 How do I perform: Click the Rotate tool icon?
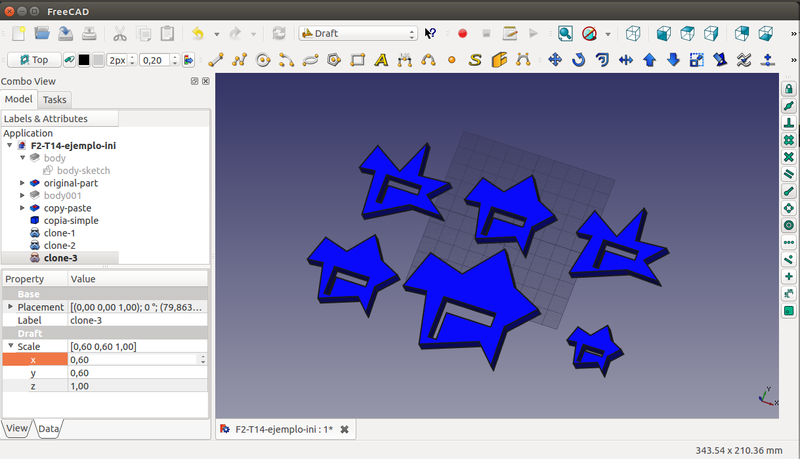[x=579, y=60]
